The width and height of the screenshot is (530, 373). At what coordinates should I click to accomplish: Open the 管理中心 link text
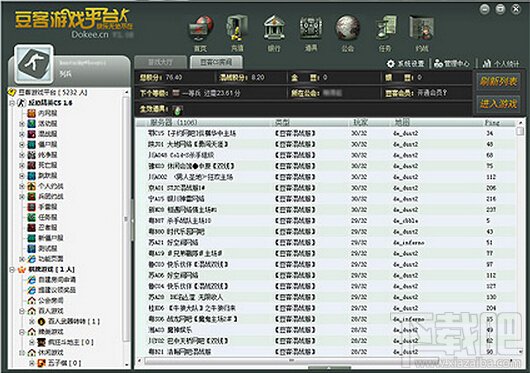click(456, 64)
